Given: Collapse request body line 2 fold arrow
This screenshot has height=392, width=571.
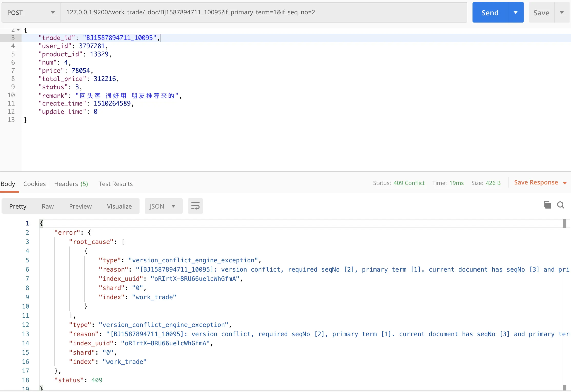Looking at the screenshot, I should [18, 30].
